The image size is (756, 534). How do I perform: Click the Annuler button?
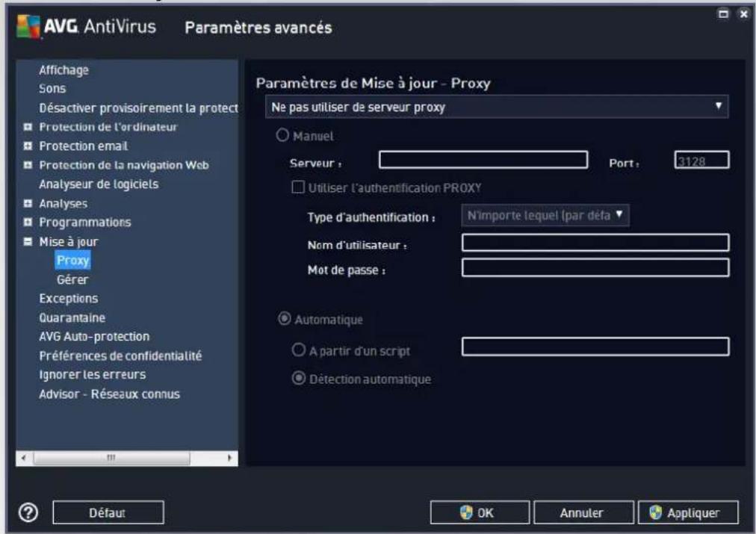coord(583,512)
